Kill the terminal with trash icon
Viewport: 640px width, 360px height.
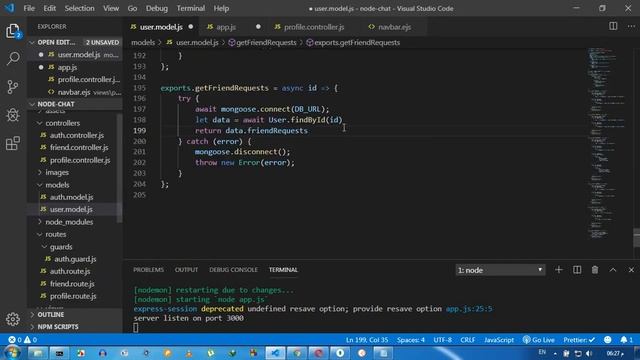tap(595, 270)
